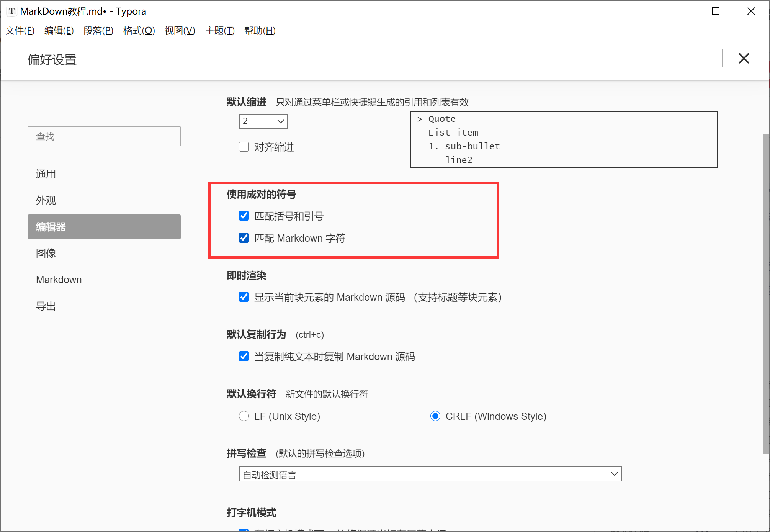Screen dimensions: 770x532
Task: Close the Typora window
Action: point(751,11)
